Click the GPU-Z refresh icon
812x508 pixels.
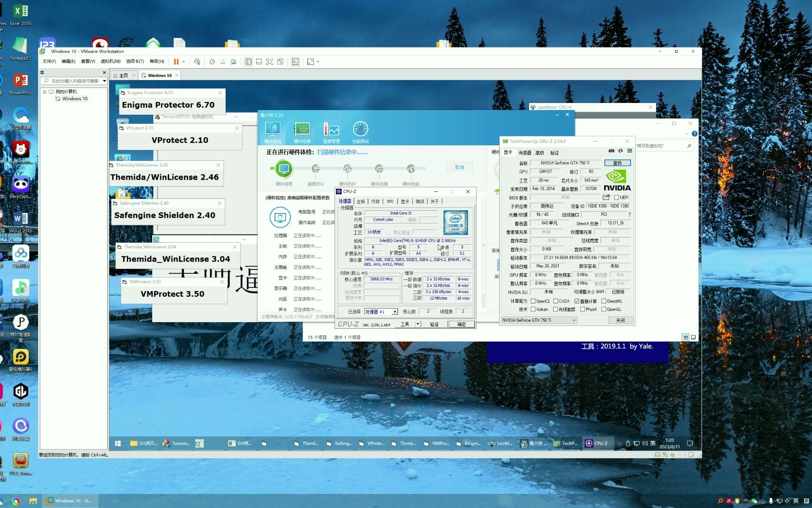pos(620,151)
